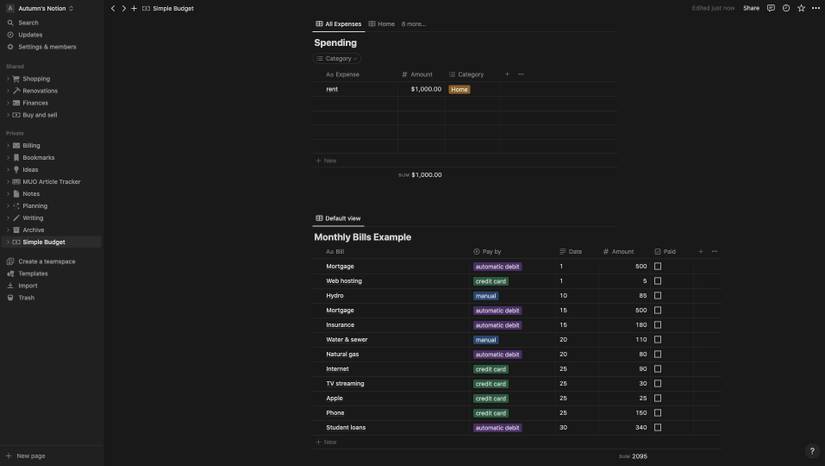The image size is (825, 466).
Task: Check Paid box for Insurance
Action: tap(658, 325)
